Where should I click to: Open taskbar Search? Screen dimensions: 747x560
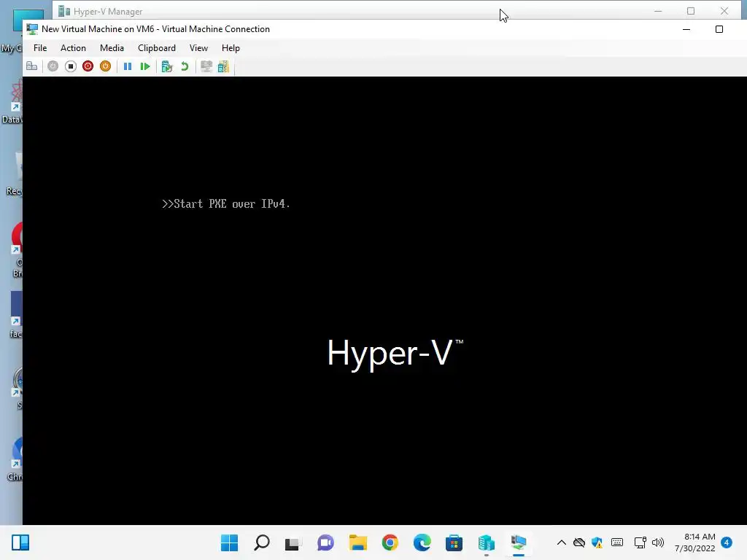tap(262, 542)
